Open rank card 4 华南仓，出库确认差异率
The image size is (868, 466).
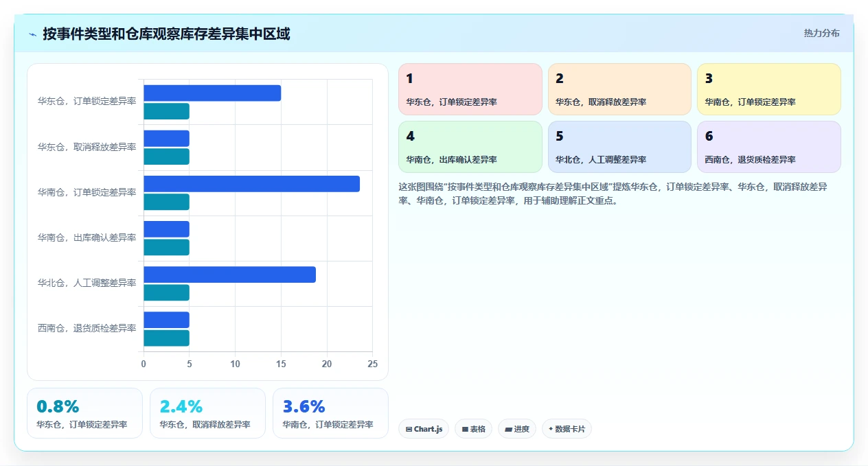pyautogui.click(x=470, y=147)
